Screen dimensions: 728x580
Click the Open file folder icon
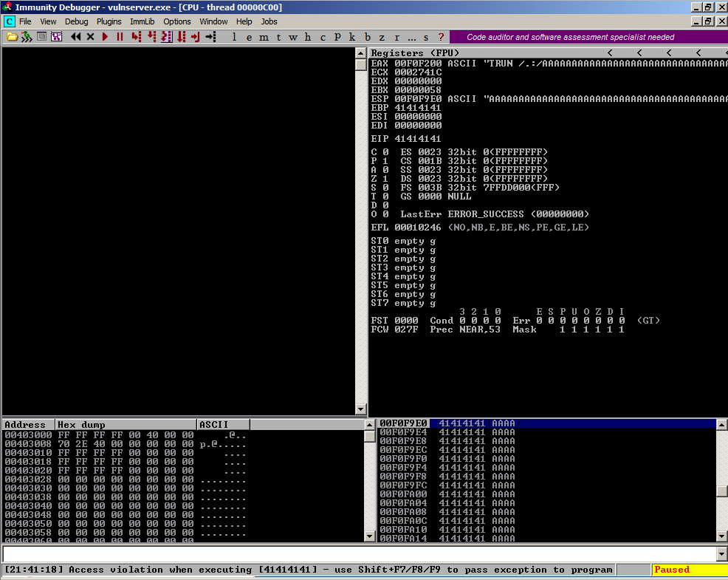pyautogui.click(x=12, y=37)
